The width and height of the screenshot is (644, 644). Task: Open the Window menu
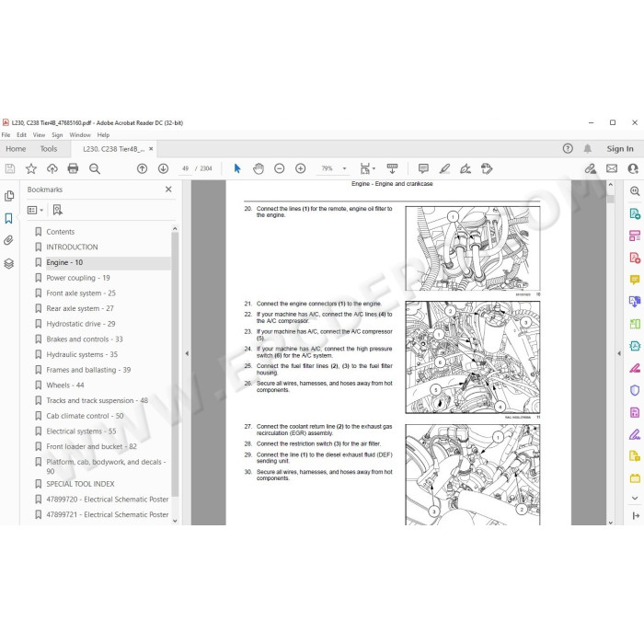pyautogui.click(x=80, y=134)
